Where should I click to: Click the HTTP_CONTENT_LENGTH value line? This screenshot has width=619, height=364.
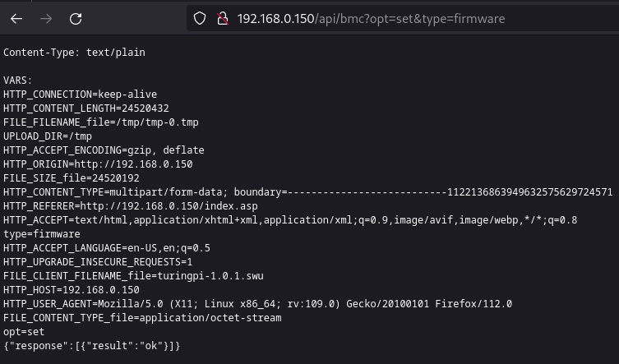click(85, 108)
